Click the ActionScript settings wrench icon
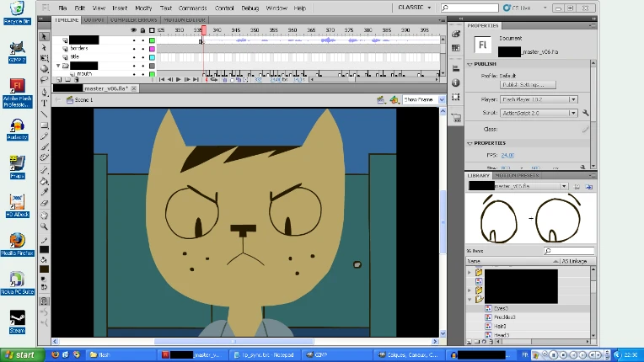 point(585,112)
